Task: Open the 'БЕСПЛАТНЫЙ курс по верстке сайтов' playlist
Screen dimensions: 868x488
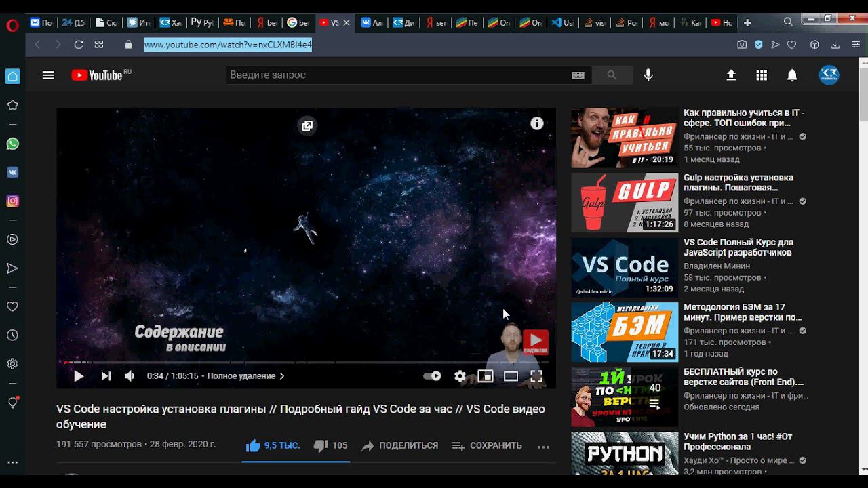Action: pyautogui.click(x=743, y=377)
